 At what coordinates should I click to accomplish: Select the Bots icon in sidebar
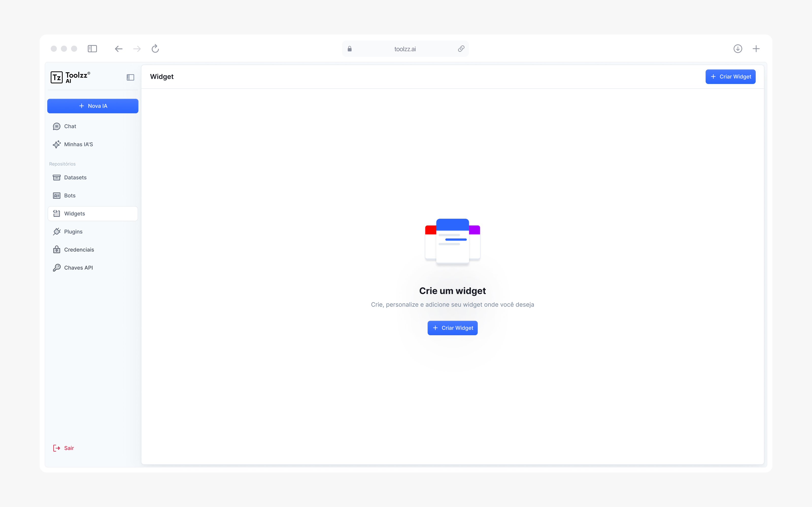coord(57,196)
